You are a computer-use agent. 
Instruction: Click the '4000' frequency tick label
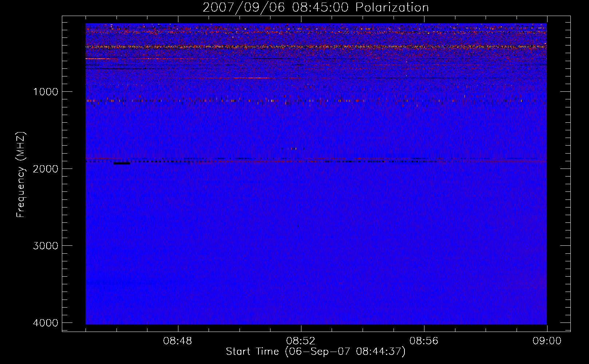click(x=46, y=323)
